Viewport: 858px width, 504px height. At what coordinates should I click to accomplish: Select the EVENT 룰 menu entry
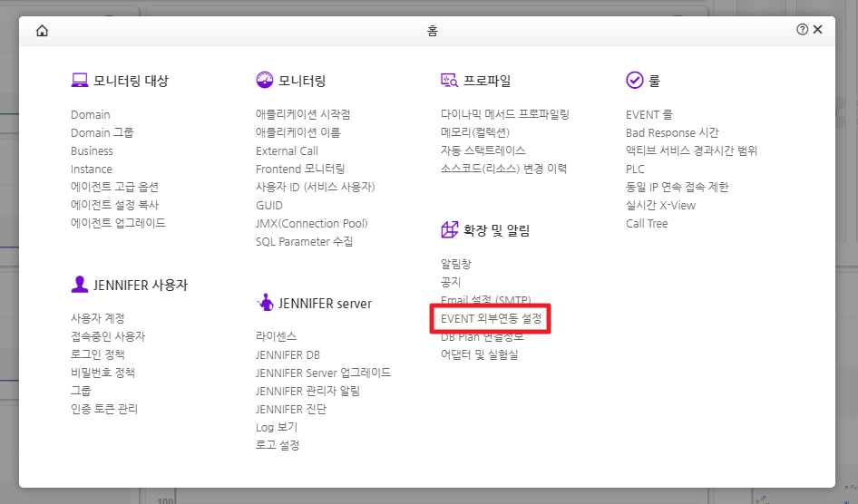tap(648, 115)
